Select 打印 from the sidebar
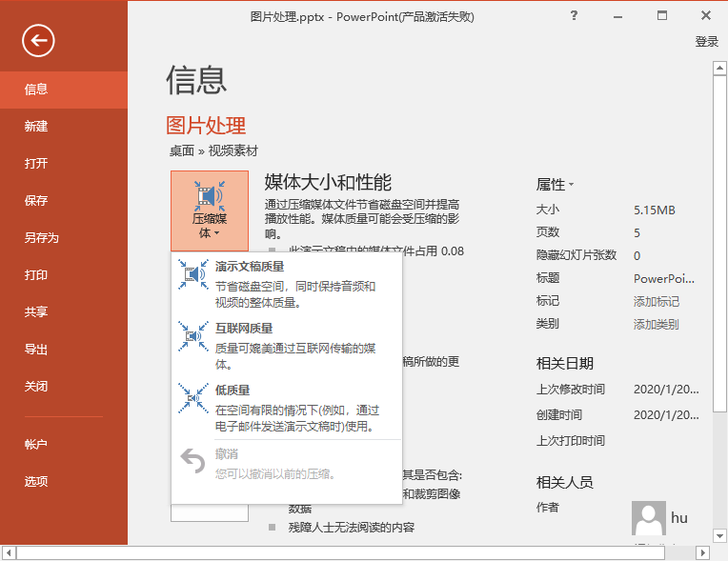Screen dimensions: 728x561 pyautogui.click(x=64, y=274)
